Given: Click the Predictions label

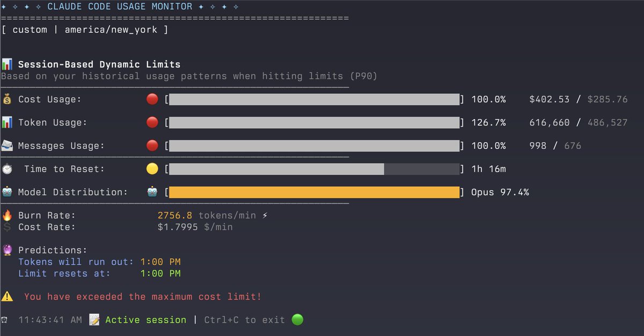Looking at the screenshot, I should pos(53,250).
